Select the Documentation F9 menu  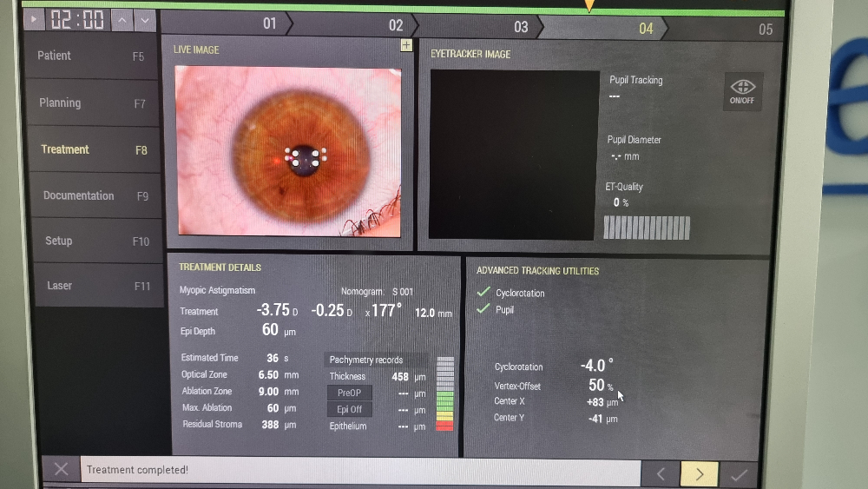pos(95,195)
